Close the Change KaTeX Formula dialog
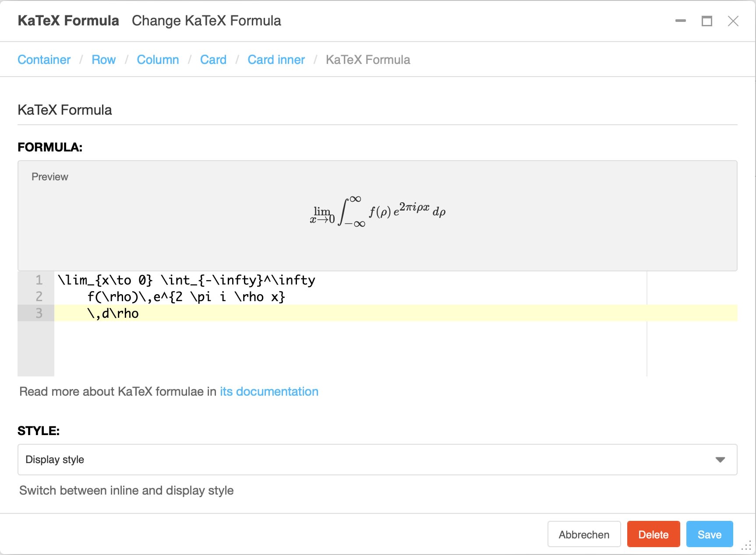The width and height of the screenshot is (756, 555). 733,21
